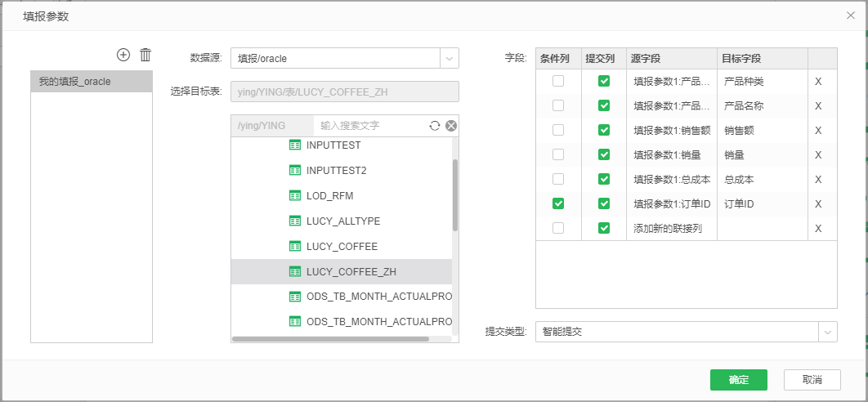The height and width of the screenshot is (402, 868).
Task: Click the trash delete icon
Action: (145, 55)
